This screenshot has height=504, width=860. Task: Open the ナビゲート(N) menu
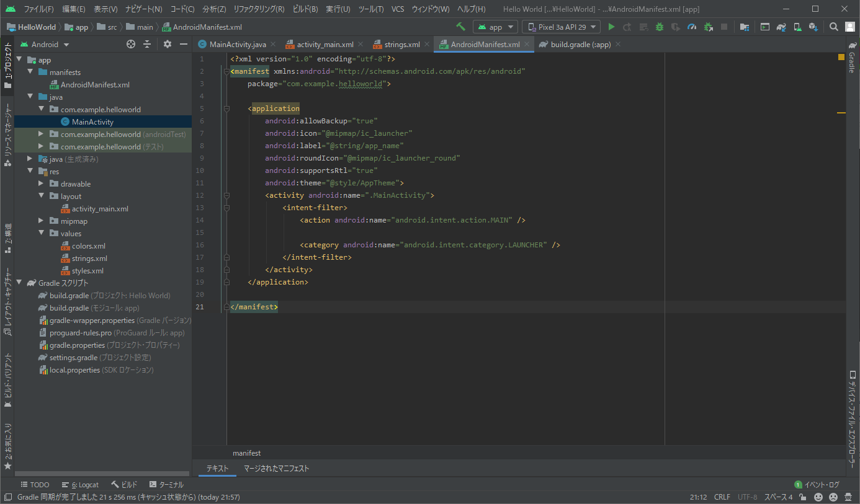143,9
